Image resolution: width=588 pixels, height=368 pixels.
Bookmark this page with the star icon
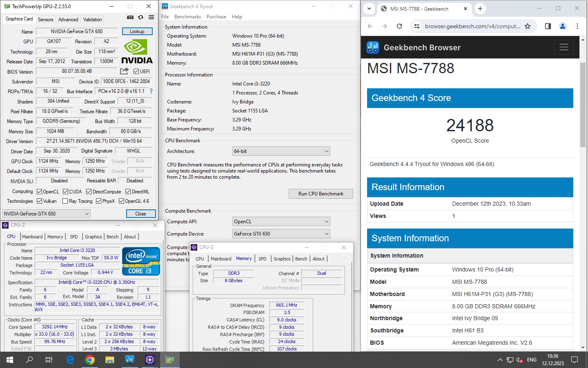[x=528, y=26]
